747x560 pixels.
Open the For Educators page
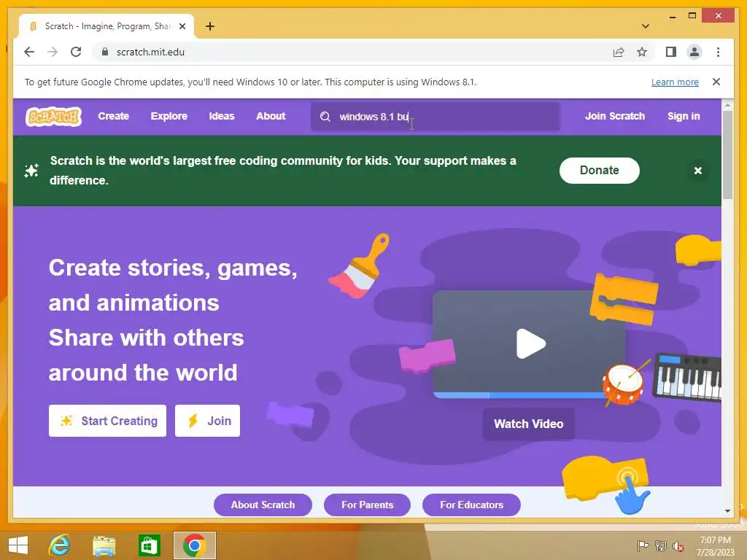click(472, 505)
